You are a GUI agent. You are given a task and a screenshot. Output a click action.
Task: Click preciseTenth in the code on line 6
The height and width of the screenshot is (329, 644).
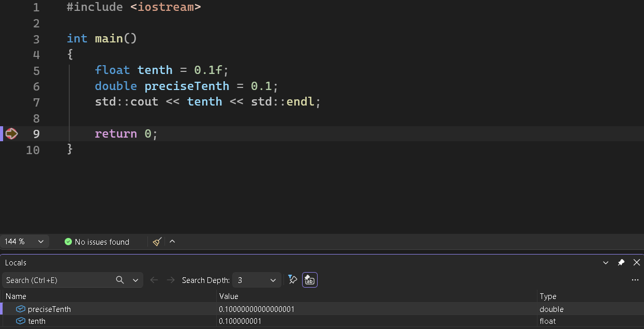coord(187,86)
